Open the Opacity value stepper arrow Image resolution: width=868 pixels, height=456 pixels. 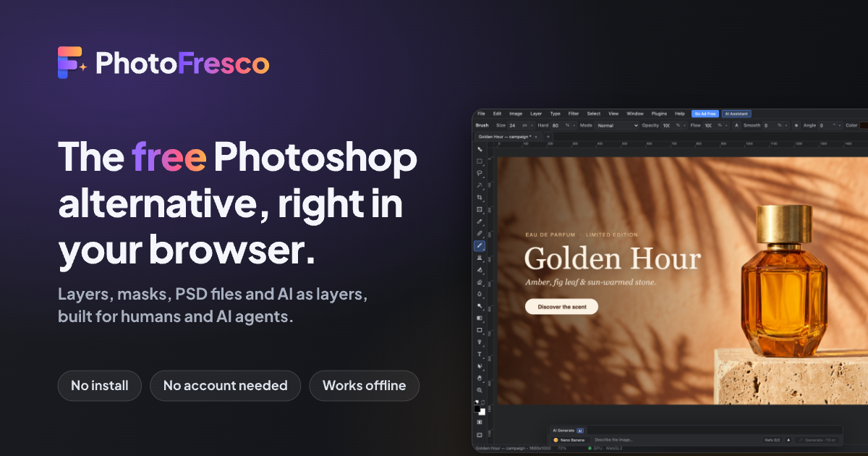tap(684, 125)
